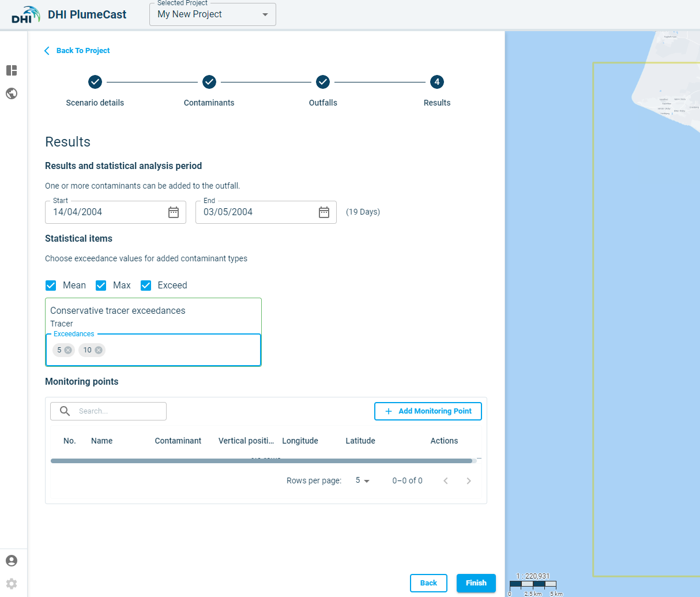Go to the Scenario details step
The image size is (700, 597).
[x=95, y=82]
